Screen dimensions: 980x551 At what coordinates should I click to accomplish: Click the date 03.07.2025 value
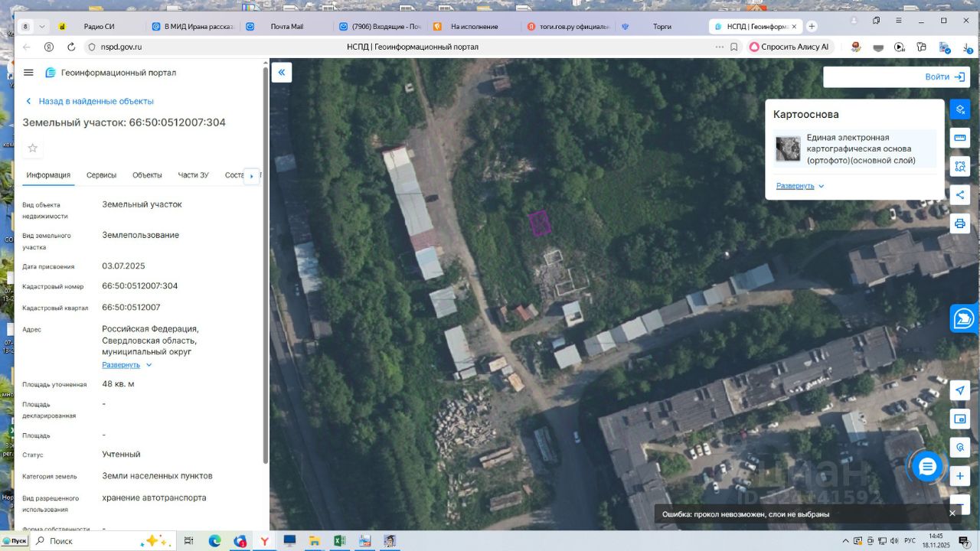pos(123,266)
